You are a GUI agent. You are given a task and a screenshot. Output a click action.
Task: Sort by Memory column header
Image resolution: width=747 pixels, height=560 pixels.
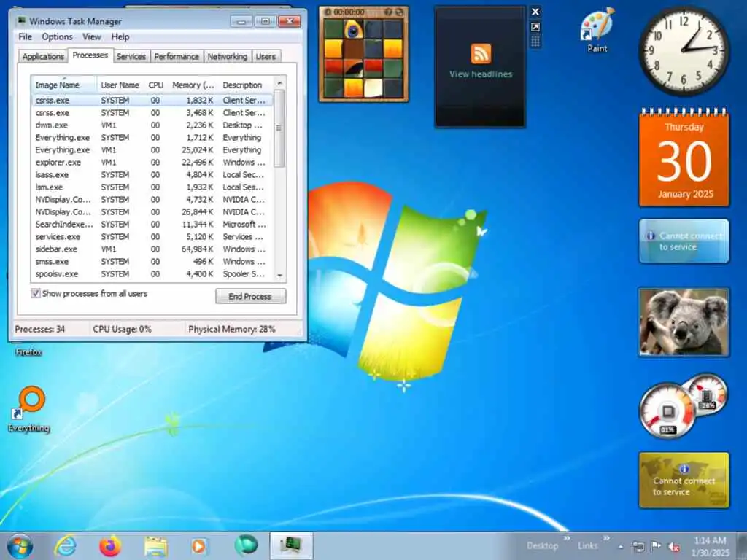[193, 85]
